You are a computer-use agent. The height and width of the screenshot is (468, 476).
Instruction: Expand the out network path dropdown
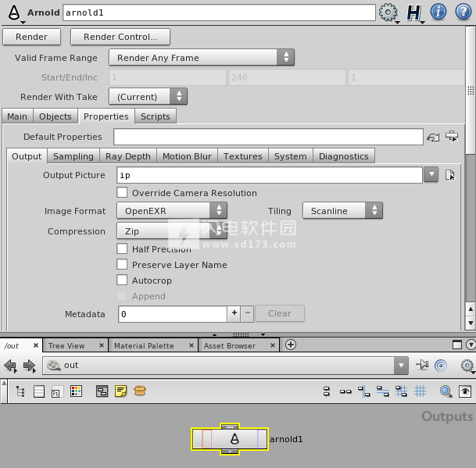pos(401,366)
